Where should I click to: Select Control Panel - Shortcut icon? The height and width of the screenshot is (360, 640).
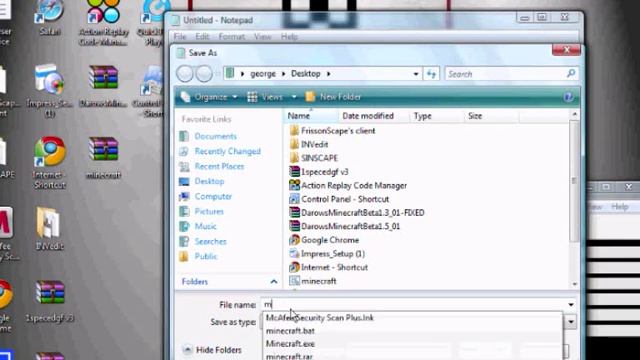coord(294,199)
